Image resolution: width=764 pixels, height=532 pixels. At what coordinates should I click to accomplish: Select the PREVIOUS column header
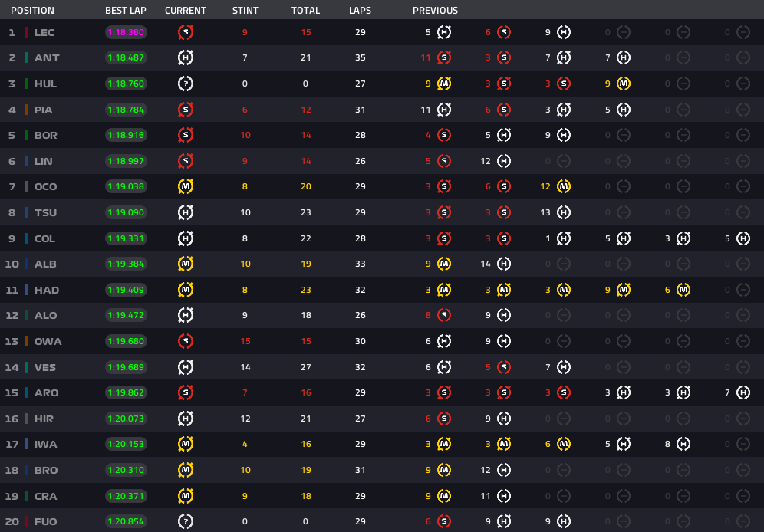(x=435, y=11)
